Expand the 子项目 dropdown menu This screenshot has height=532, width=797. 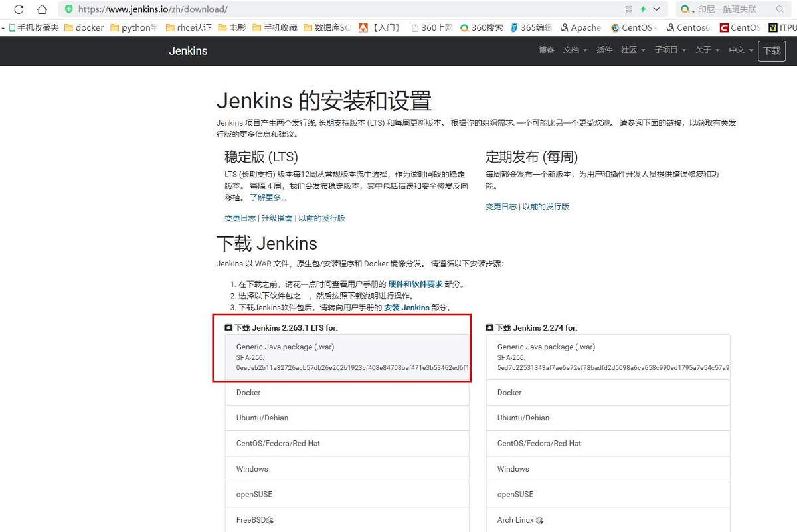coord(670,50)
